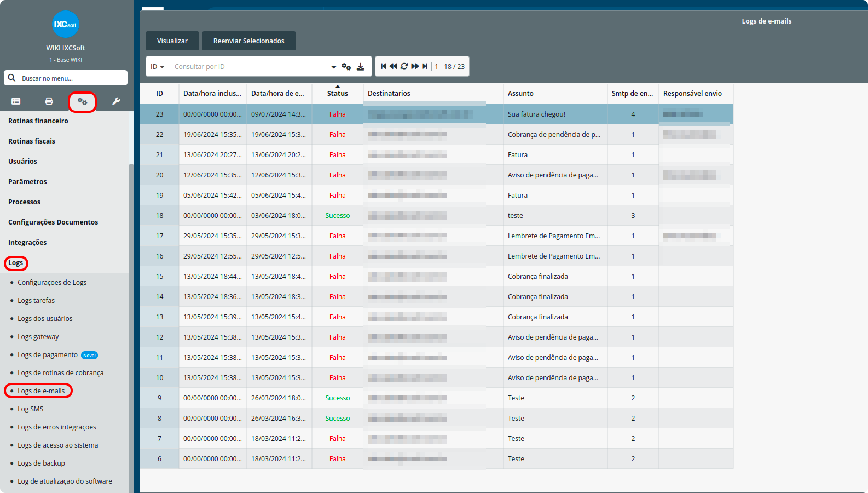Click the download export icon

coord(361,67)
